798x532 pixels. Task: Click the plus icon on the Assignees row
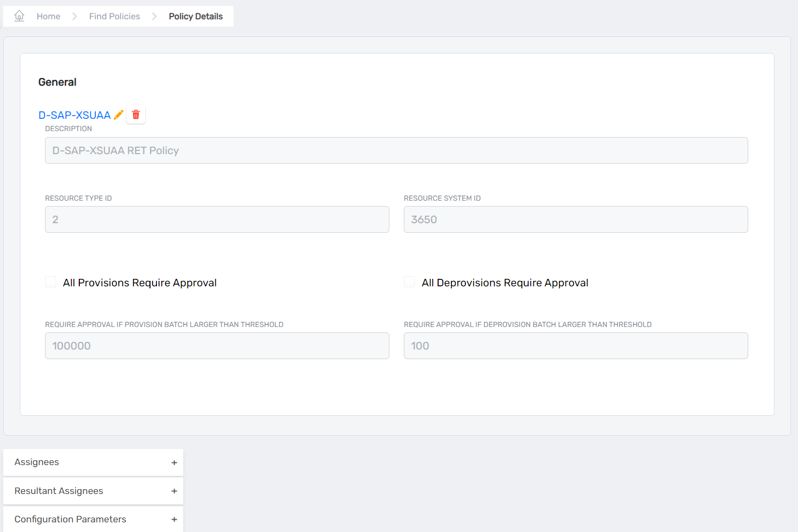174,463
